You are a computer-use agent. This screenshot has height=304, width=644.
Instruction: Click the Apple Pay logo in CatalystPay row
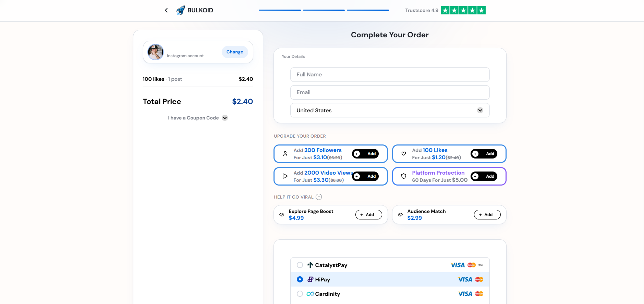point(481,265)
